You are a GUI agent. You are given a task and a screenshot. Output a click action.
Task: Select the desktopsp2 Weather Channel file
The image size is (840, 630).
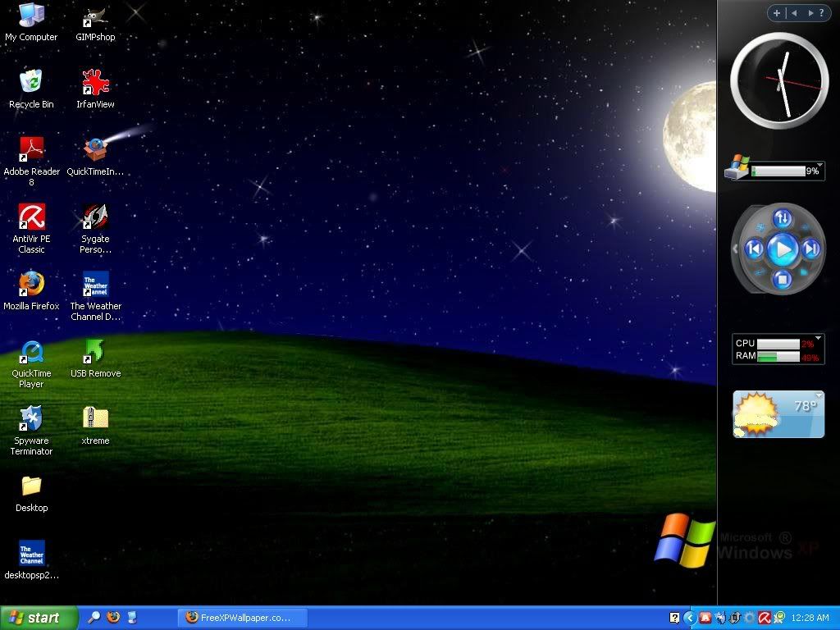[31, 560]
